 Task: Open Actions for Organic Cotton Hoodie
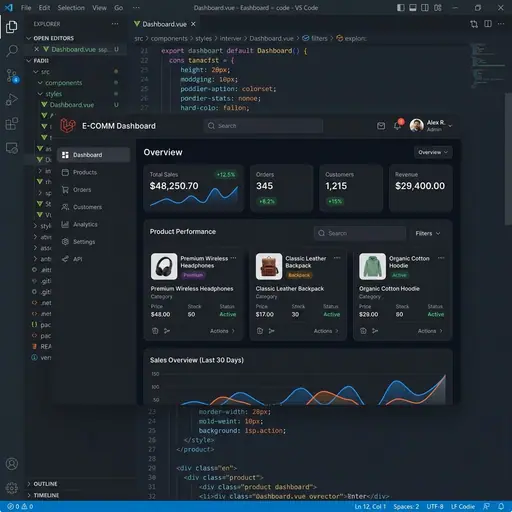(430, 331)
